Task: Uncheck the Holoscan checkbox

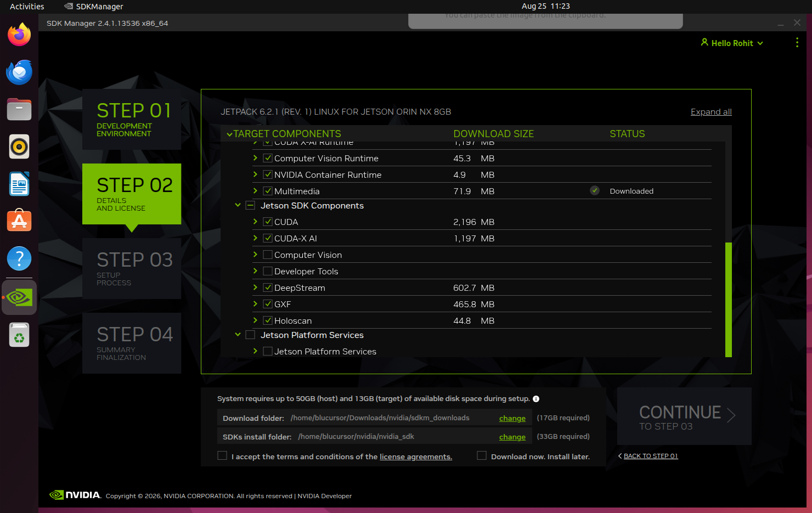Action: click(x=268, y=320)
